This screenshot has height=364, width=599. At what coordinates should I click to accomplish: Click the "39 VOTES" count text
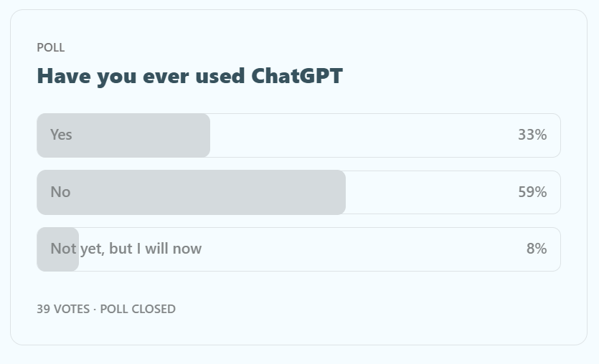(x=62, y=309)
